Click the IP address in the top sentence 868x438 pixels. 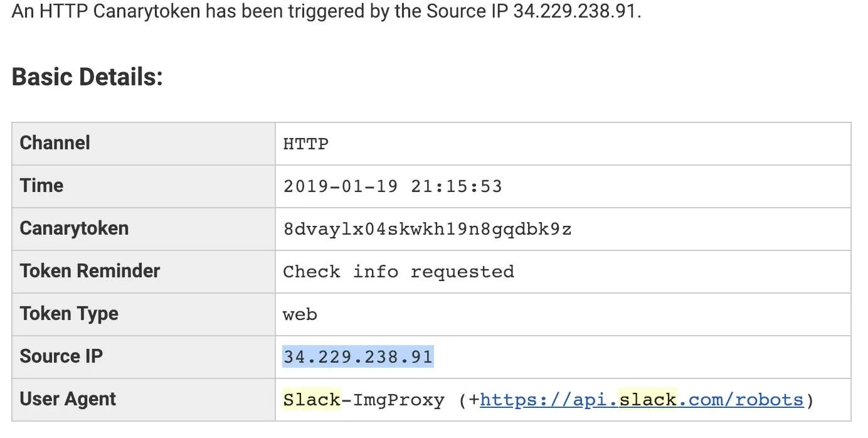coord(575,13)
